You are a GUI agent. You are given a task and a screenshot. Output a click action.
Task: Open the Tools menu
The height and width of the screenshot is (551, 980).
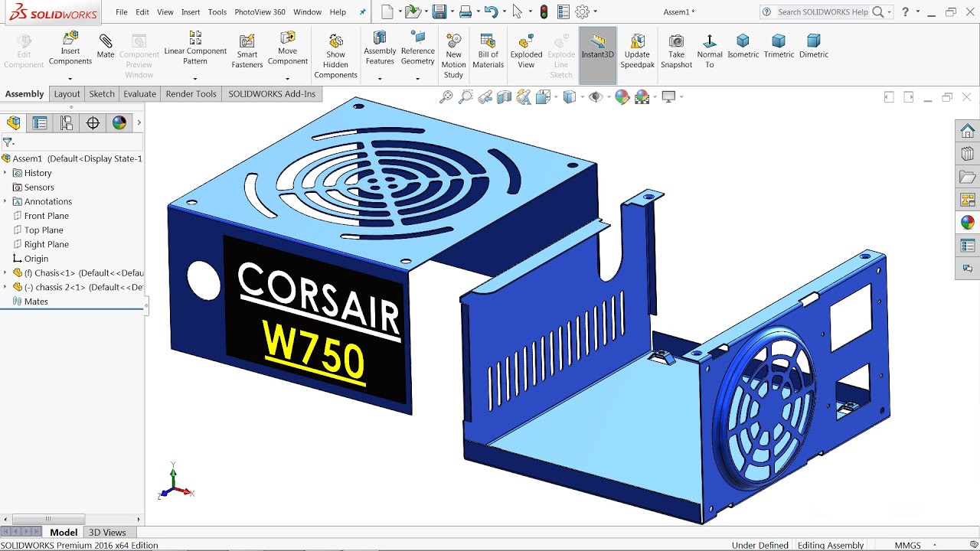tap(217, 12)
